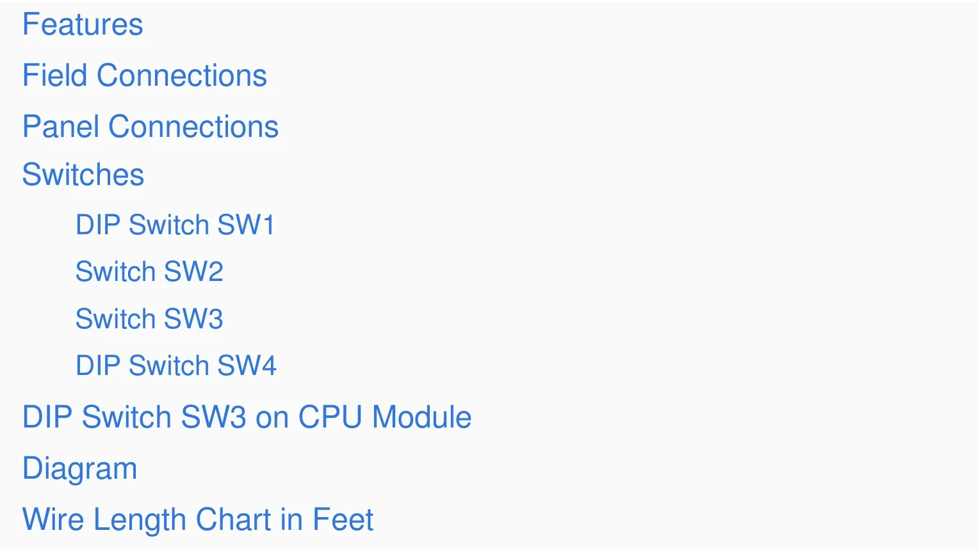This screenshot has width=980, height=551.
Task: Pick indented Switch SW3 item
Action: (149, 319)
